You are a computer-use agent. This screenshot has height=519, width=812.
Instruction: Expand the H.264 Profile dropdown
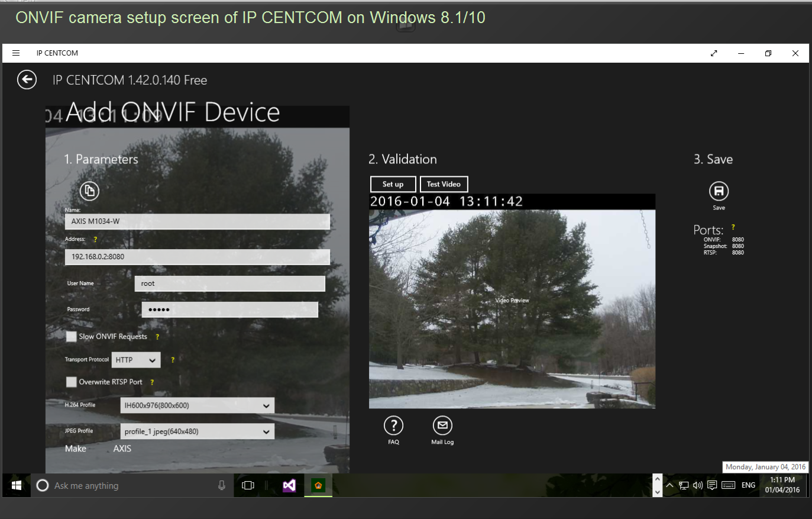coord(197,405)
